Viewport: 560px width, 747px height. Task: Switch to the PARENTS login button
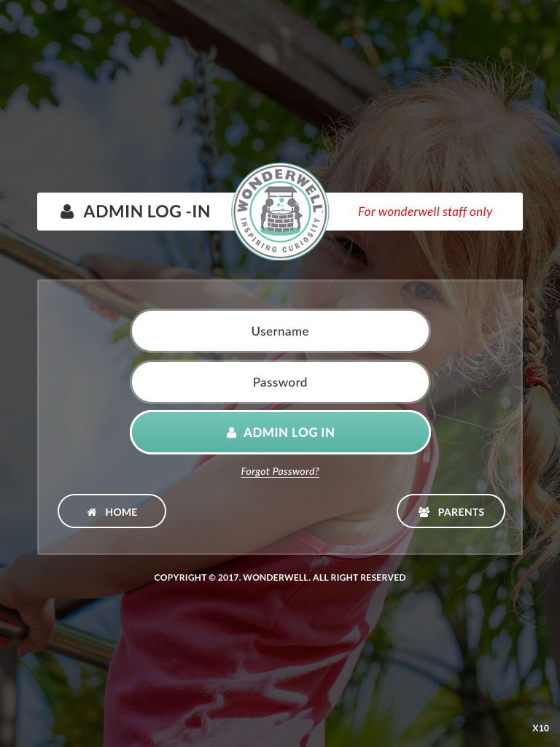tap(451, 511)
